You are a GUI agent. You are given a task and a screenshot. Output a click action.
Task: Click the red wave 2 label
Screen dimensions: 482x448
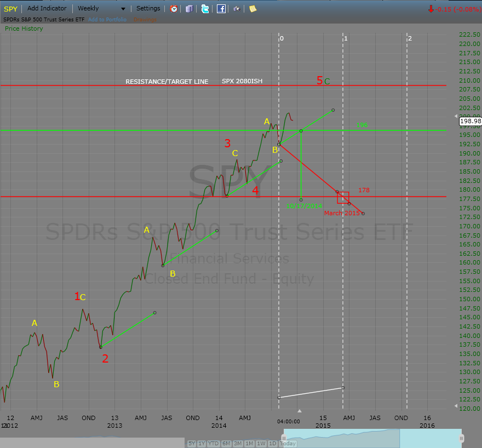pyautogui.click(x=105, y=359)
